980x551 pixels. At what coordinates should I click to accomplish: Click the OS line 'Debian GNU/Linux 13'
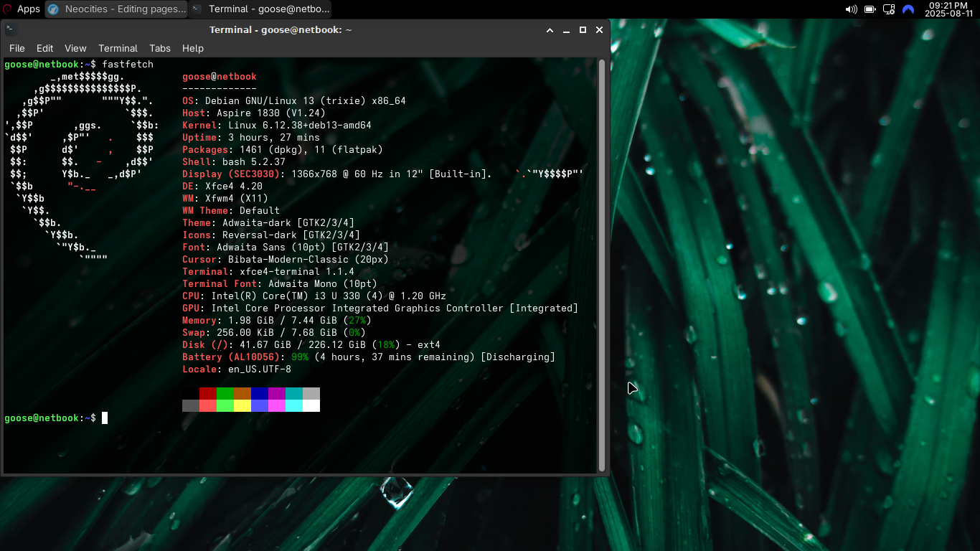coord(294,101)
